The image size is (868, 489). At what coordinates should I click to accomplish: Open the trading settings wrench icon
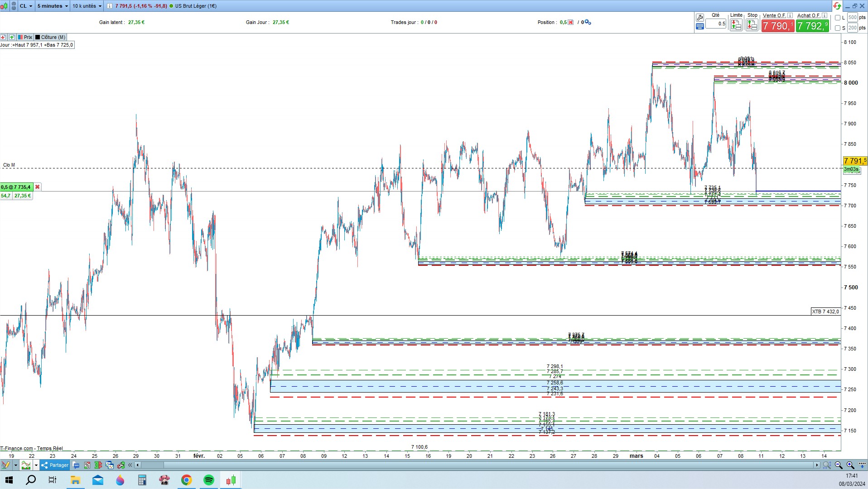click(700, 18)
